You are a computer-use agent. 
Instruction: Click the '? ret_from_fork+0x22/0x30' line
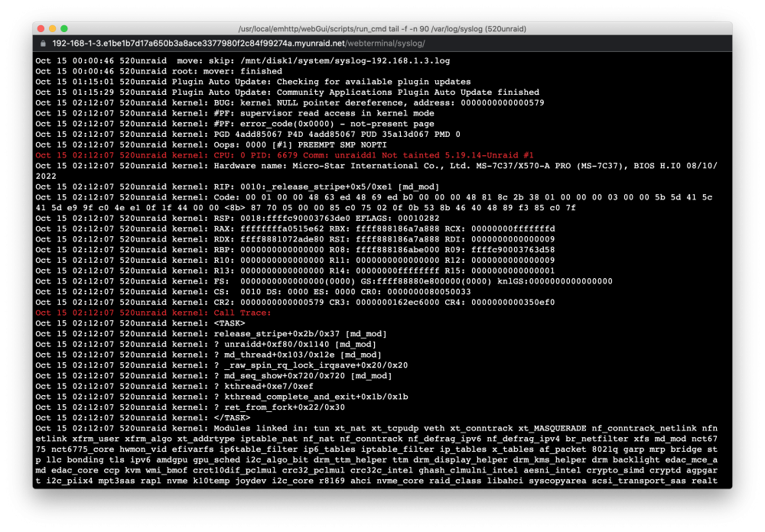190,407
